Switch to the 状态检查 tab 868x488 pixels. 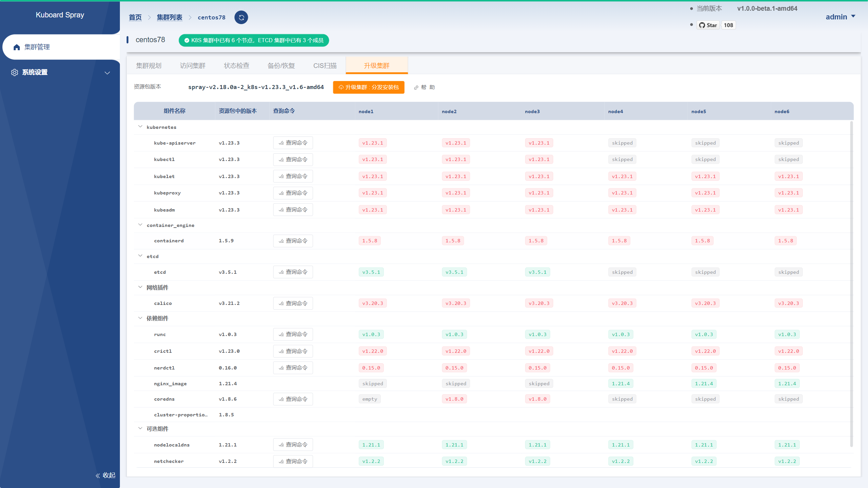coord(236,66)
